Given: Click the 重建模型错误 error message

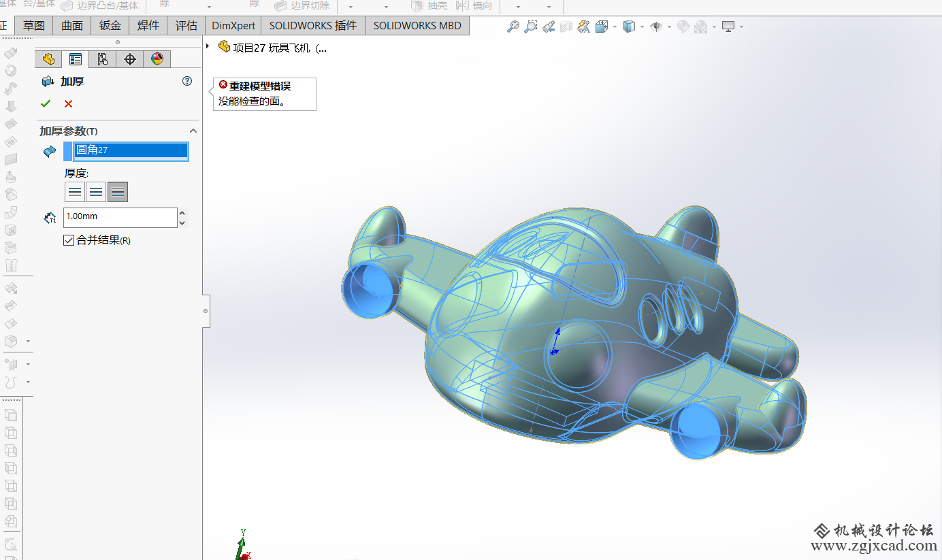Looking at the screenshot, I should (259, 86).
